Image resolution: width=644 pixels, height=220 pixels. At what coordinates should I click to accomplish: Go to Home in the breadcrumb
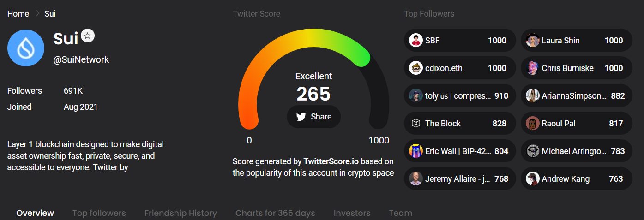[18, 14]
